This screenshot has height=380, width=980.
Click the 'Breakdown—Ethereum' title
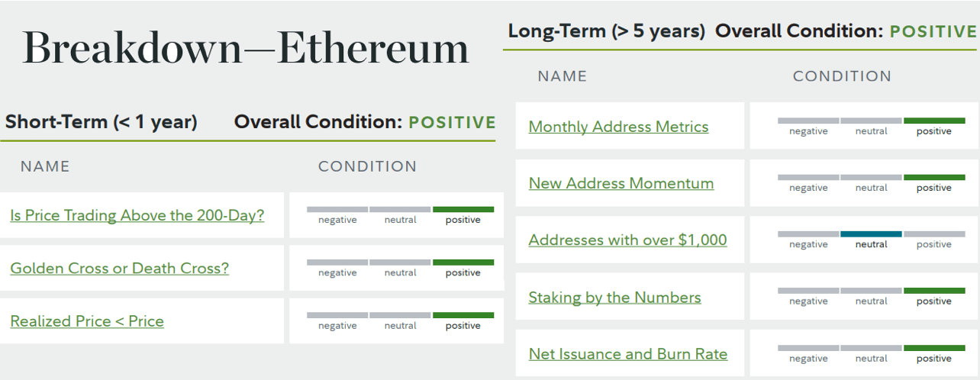coord(246,50)
